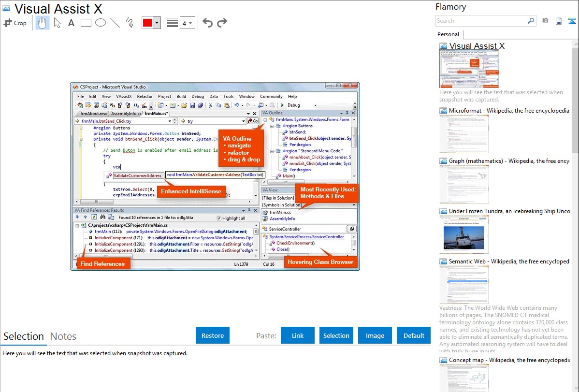Open the frmMain.btnSend_Click.try context dropdown
The height and width of the screenshot is (392, 579).
170,121
